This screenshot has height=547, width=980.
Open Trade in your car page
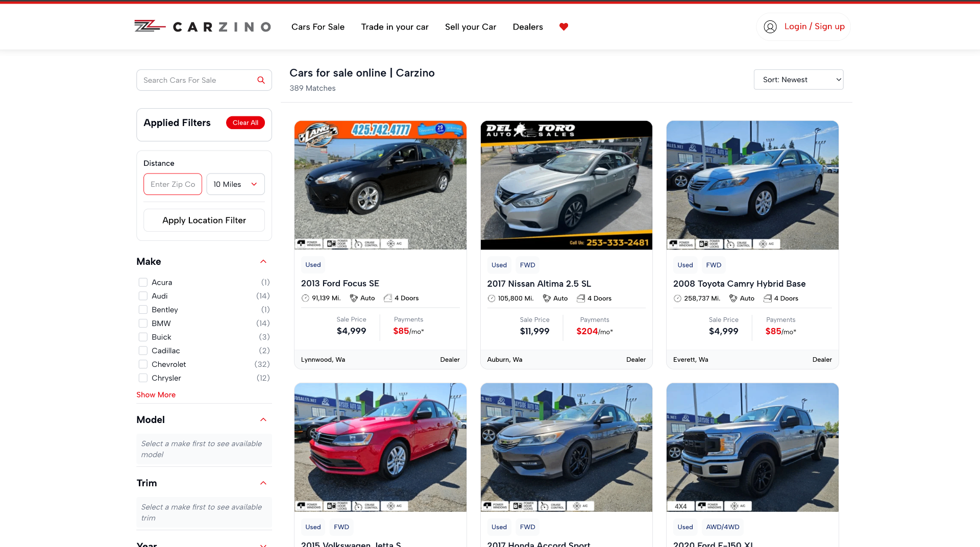click(395, 27)
